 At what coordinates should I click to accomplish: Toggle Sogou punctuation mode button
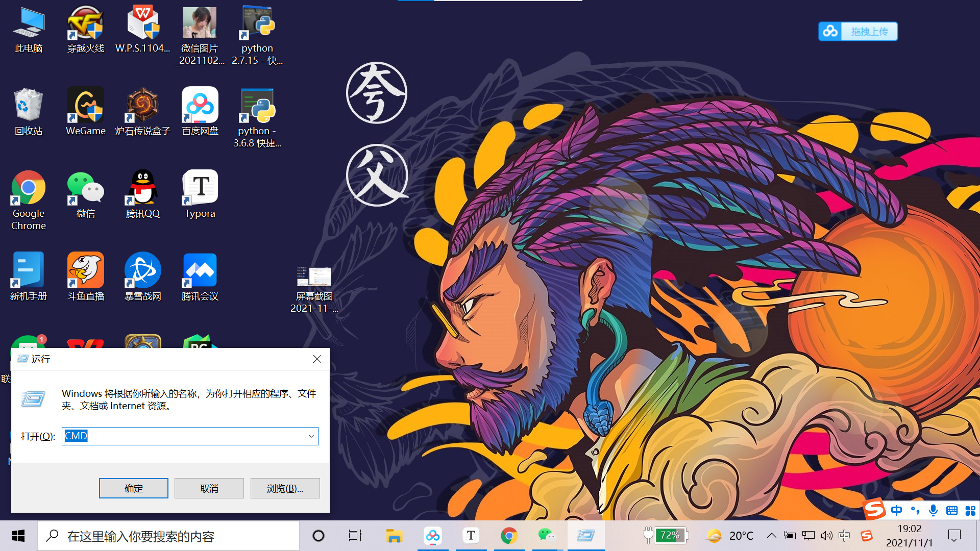pyautogui.click(x=915, y=510)
